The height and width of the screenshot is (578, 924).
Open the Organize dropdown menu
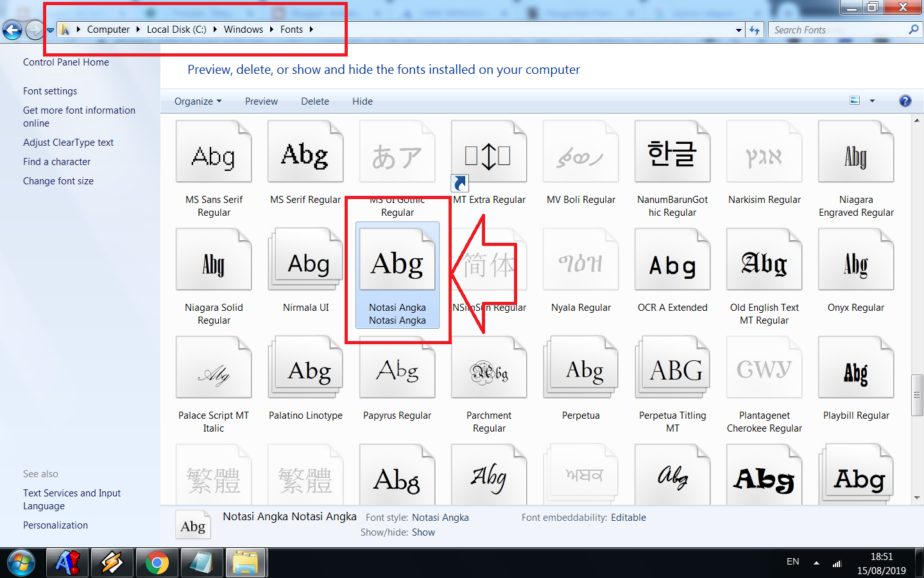pos(198,101)
